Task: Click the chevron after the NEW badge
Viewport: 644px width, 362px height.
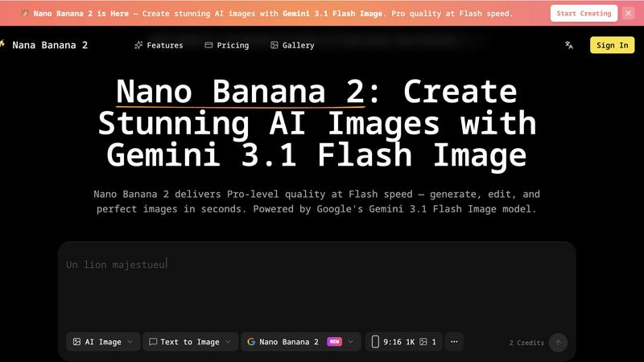Action: click(350, 342)
